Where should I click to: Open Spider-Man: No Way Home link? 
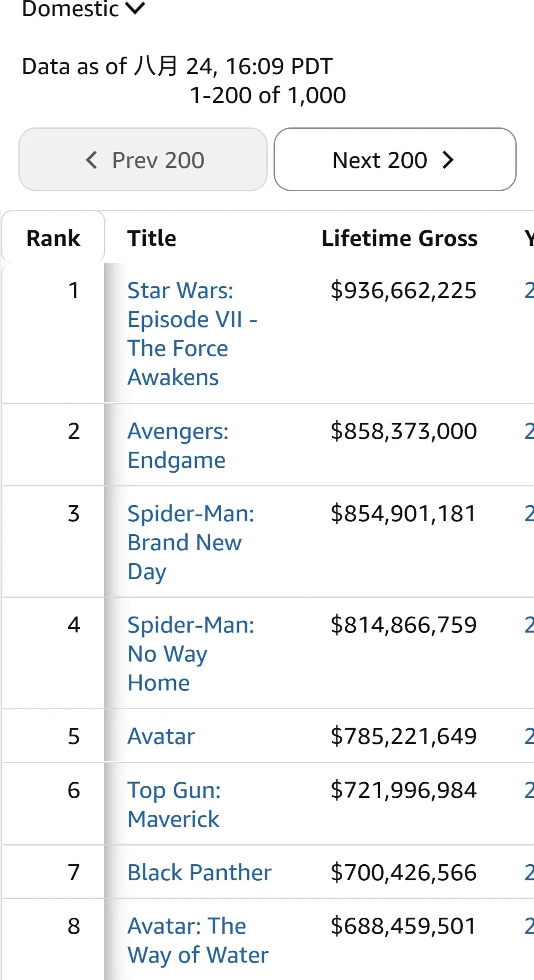191,653
